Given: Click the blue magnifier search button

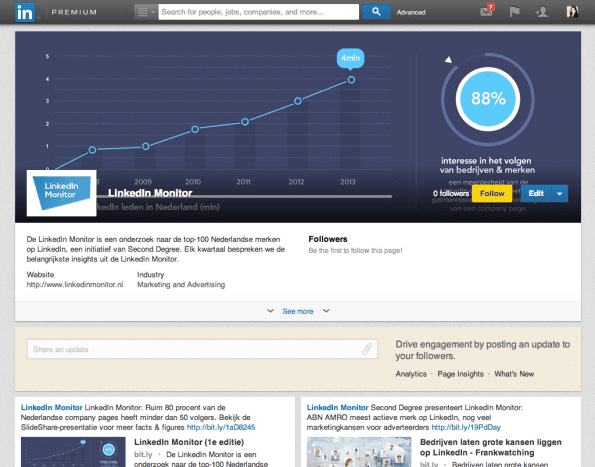Looking at the screenshot, I should pyautogui.click(x=376, y=12).
